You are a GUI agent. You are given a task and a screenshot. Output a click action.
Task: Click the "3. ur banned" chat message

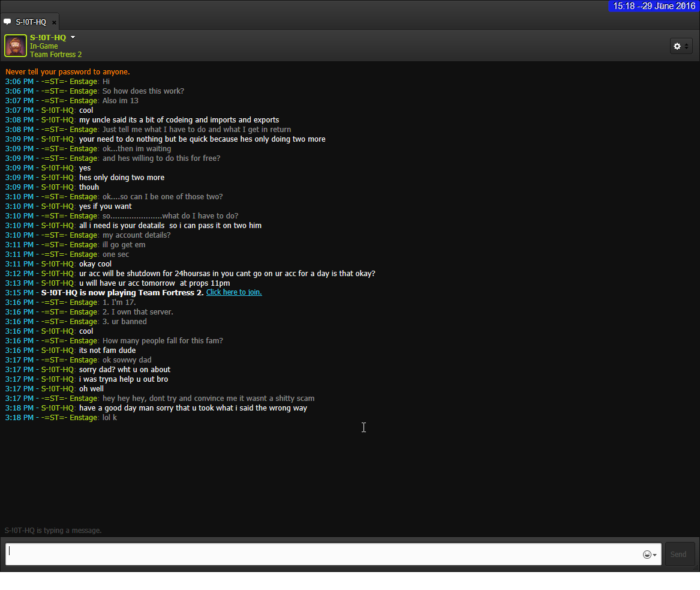click(x=124, y=321)
